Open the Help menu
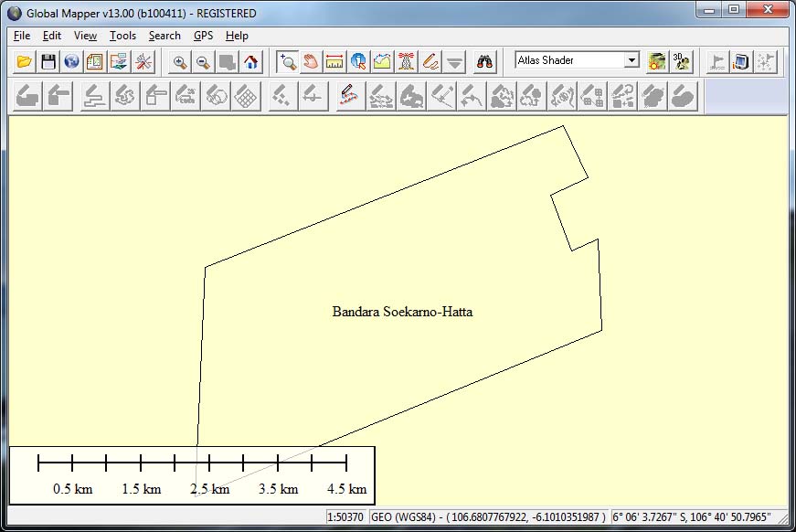This screenshot has width=796, height=532. tap(237, 36)
